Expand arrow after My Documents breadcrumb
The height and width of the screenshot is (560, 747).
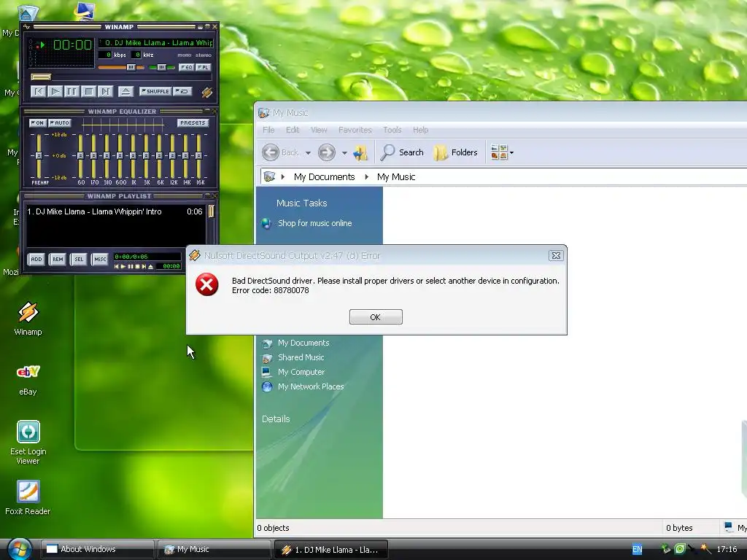tap(366, 177)
